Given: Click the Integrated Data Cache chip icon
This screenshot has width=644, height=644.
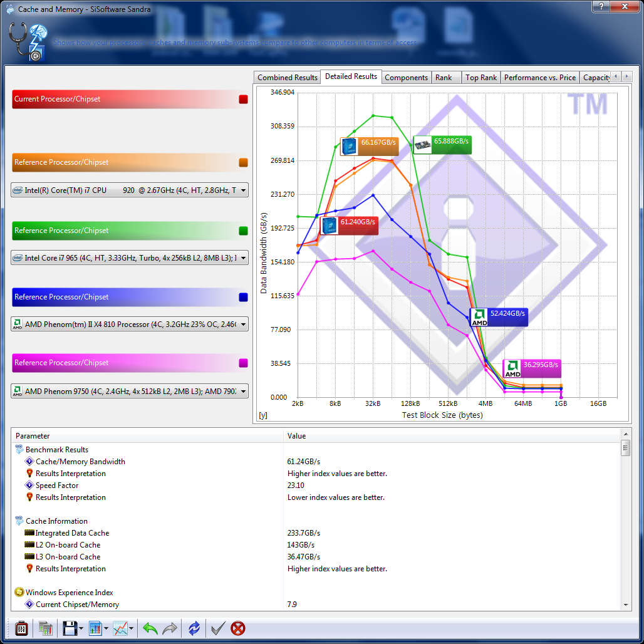Looking at the screenshot, I should click(29, 532).
